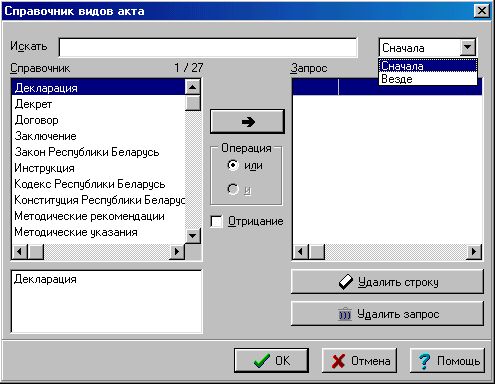Screen dimensions: 495x384
Task: Click the Справочник list scroll-down arrow
Action: pyautogui.click(x=193, y=236)
